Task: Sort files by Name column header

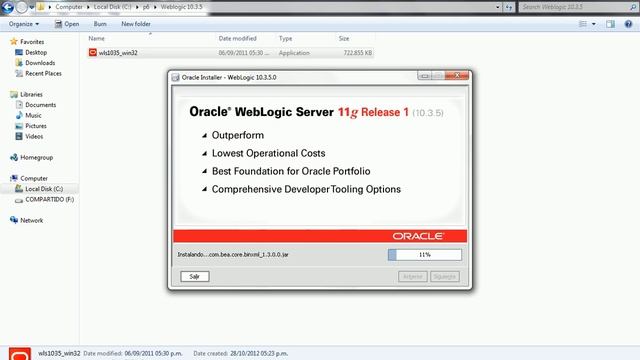Action: (x=97, y=38)
